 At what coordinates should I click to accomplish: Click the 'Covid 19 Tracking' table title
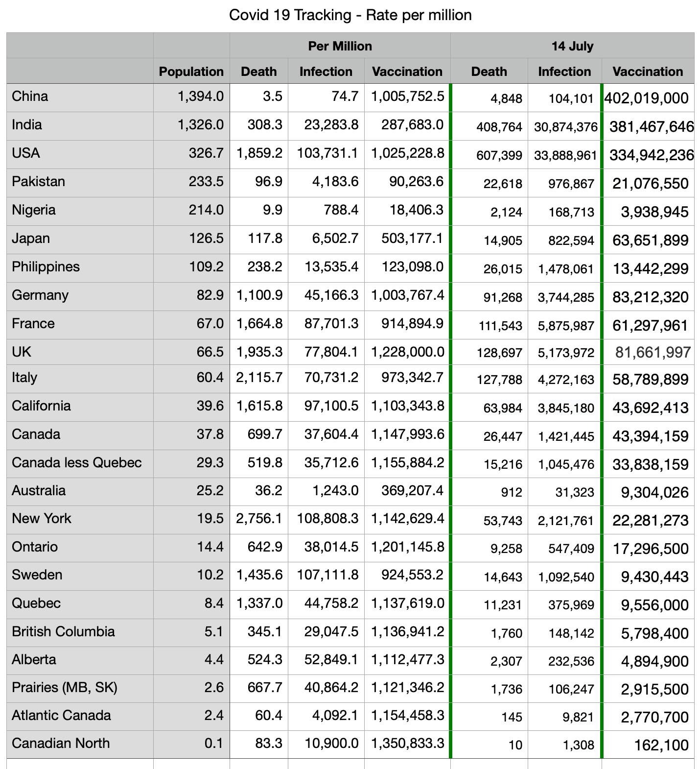click(350, 15)
